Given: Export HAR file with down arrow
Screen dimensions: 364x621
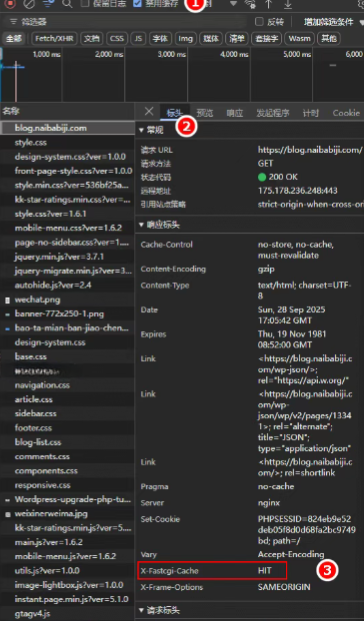Looking at the screenshot, I should coord(288,4).
